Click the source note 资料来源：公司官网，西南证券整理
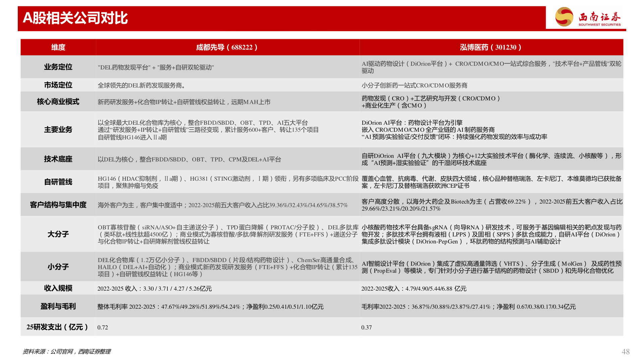 [66, 351]
